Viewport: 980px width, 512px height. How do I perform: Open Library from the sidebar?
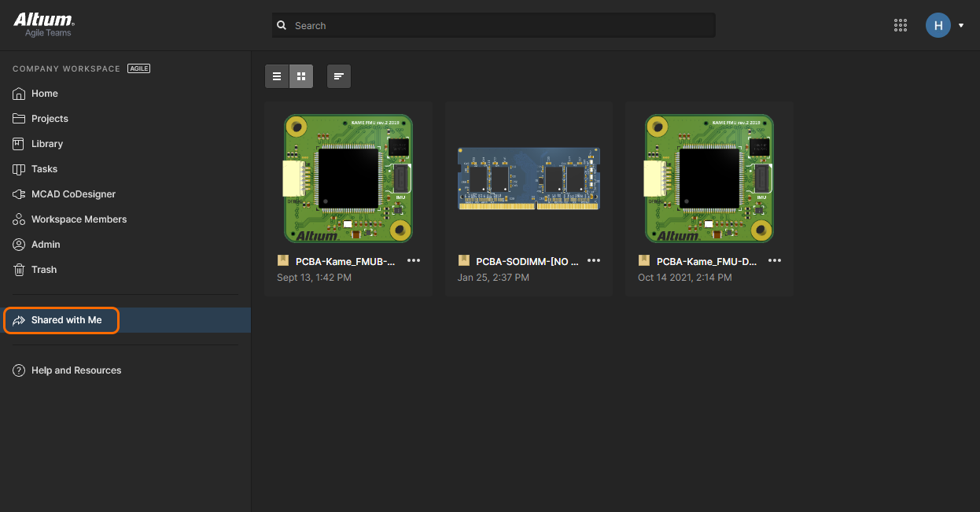(x=46, y=144)
